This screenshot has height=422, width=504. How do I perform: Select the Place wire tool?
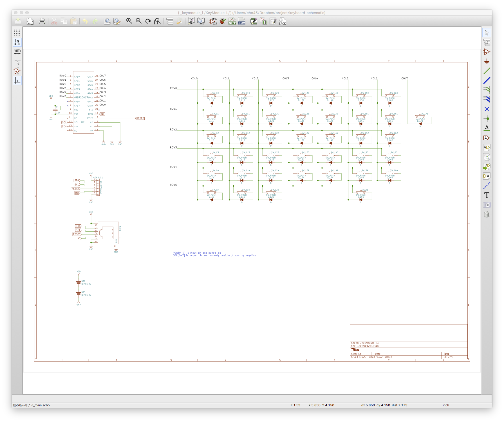click(487, 71)
